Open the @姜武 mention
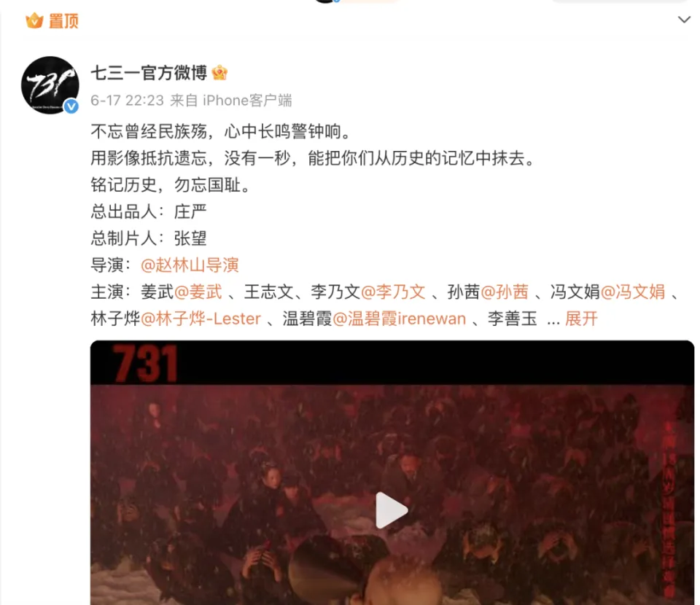The image size is (700, 605). pos(198,292)
